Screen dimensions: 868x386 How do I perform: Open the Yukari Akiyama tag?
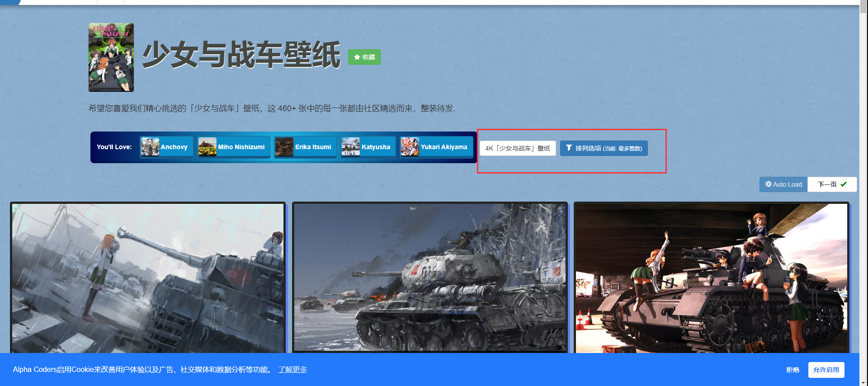(444, 147)
